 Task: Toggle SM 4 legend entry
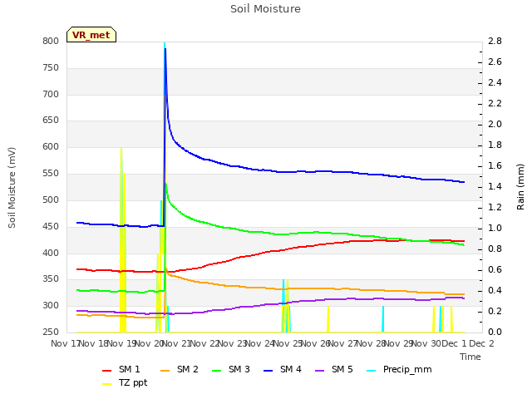pyautogui.click(x=283, y=369)
